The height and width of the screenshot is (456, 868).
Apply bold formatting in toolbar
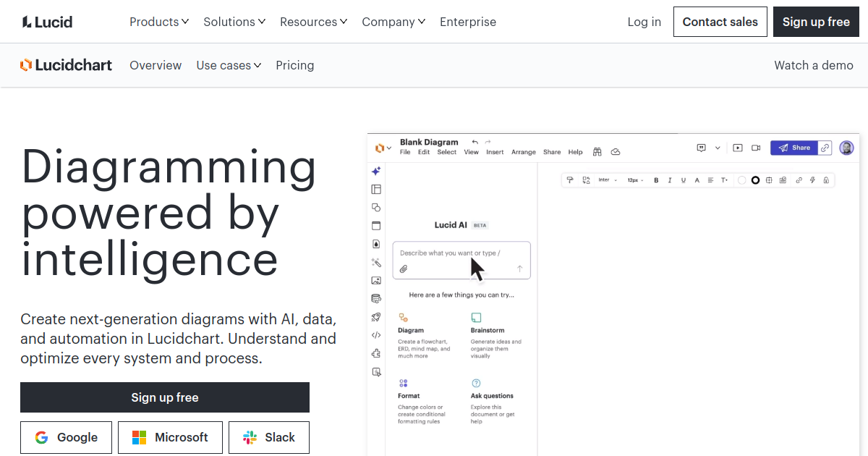[x=656, y=180]
